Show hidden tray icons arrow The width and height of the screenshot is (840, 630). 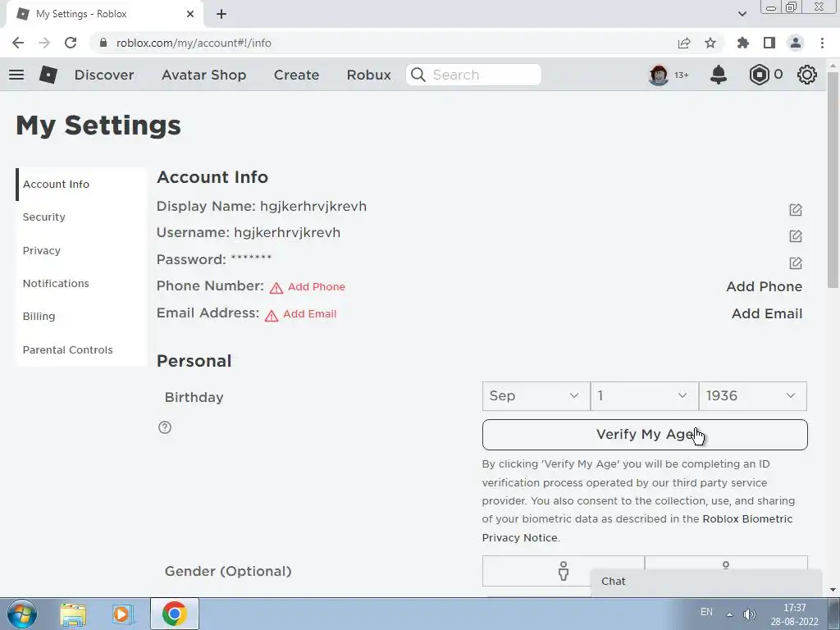coord(729,614)
